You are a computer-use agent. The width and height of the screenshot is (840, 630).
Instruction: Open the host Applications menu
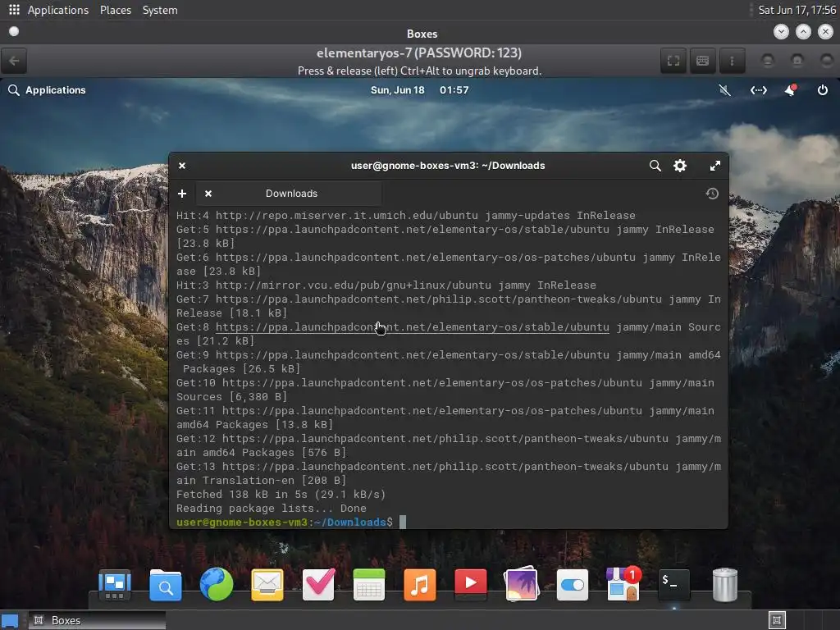[x=58, y=10]
